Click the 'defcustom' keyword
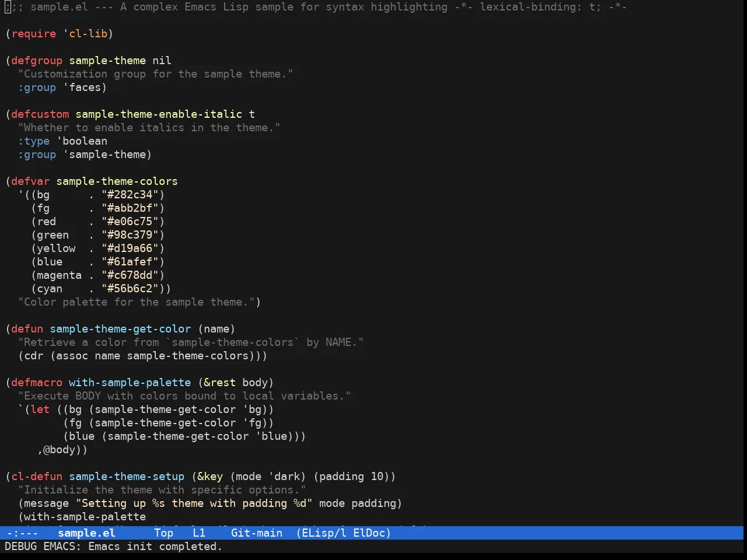The image size is (747, 560). 40,114
